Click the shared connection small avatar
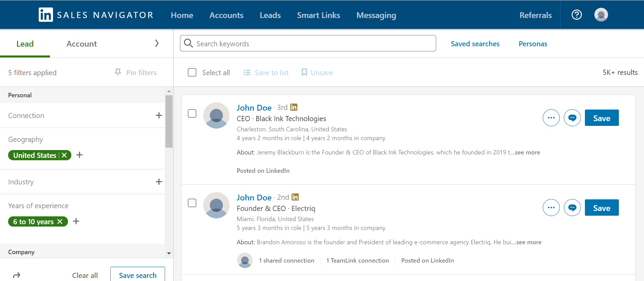644x281 pixels. 245,260
